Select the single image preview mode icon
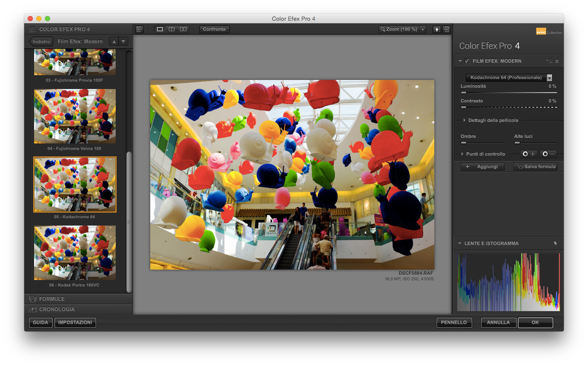The width and height of the screenshot is (588, 366). (160, 29)
